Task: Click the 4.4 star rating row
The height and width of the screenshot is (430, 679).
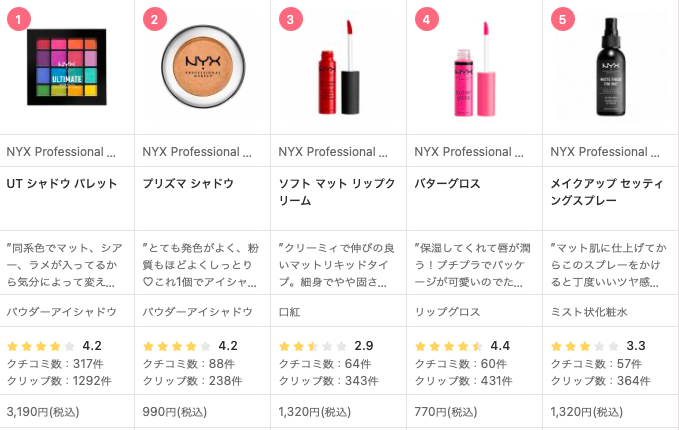Action: [462, 346]
